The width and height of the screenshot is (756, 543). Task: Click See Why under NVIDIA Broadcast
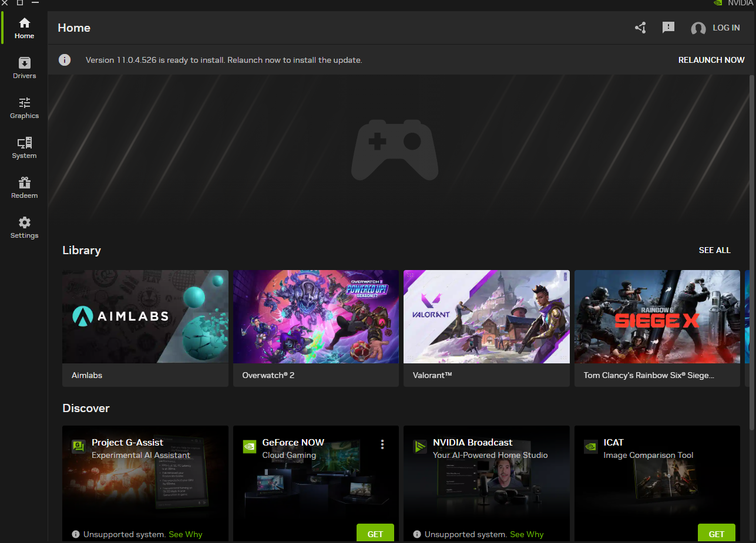click(x=527, y=534)
